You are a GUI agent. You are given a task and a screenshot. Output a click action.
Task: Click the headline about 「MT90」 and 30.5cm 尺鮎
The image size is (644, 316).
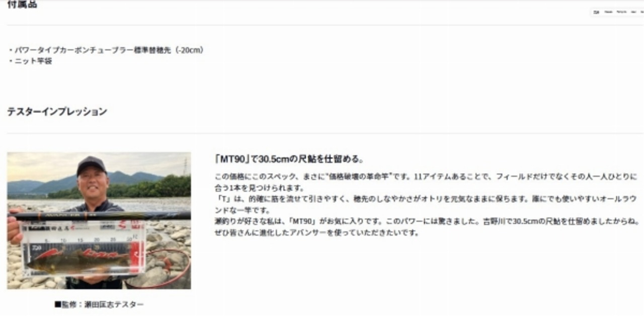[289, 159]
